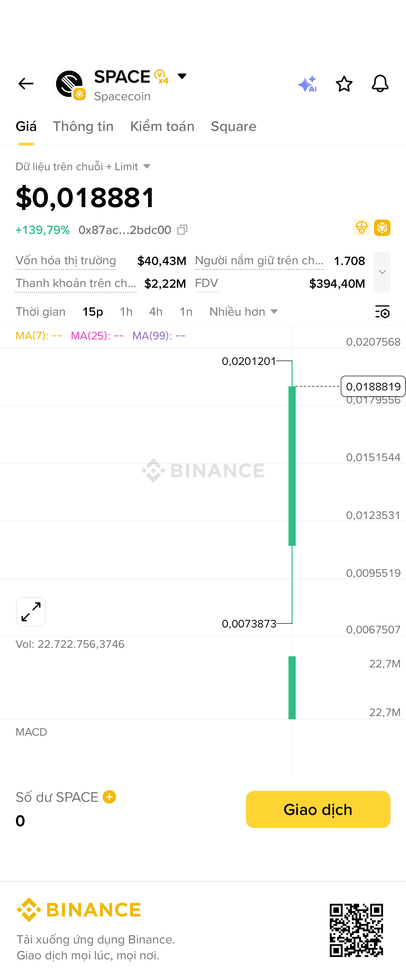
Task: Open the SPACE token selector dropdown arrow
Action: [x=182, y=76]
